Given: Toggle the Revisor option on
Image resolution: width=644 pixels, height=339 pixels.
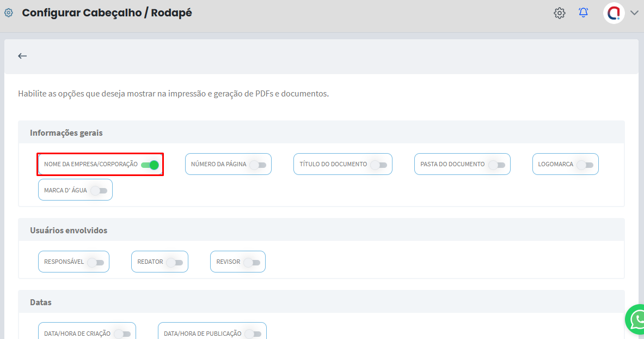Looking at the screenshot, I should click(252, 262).
